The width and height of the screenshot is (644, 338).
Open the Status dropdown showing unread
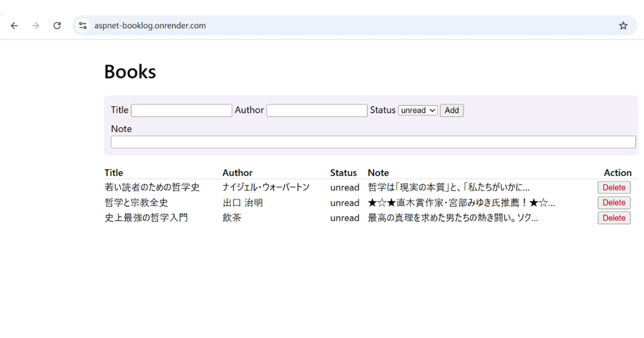418,111
